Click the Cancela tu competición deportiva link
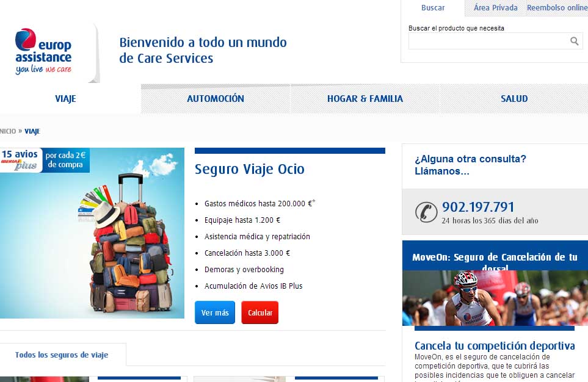Screen dimensions: 588x382 tap(495, 345)
